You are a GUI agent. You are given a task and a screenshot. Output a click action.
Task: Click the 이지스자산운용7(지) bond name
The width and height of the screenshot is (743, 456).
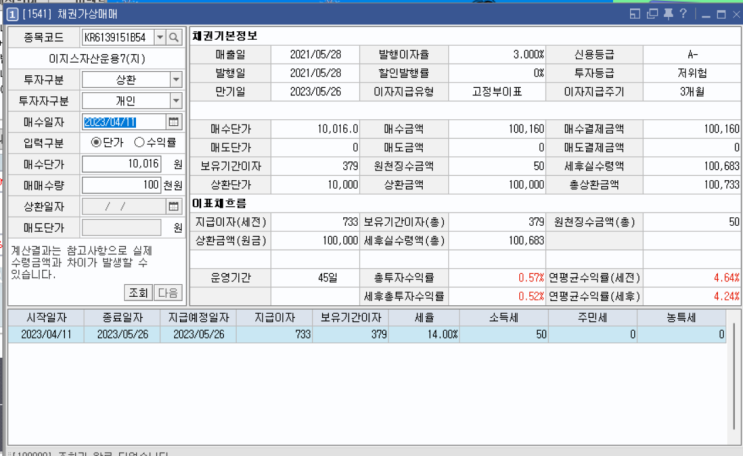[x=97, y=59]
